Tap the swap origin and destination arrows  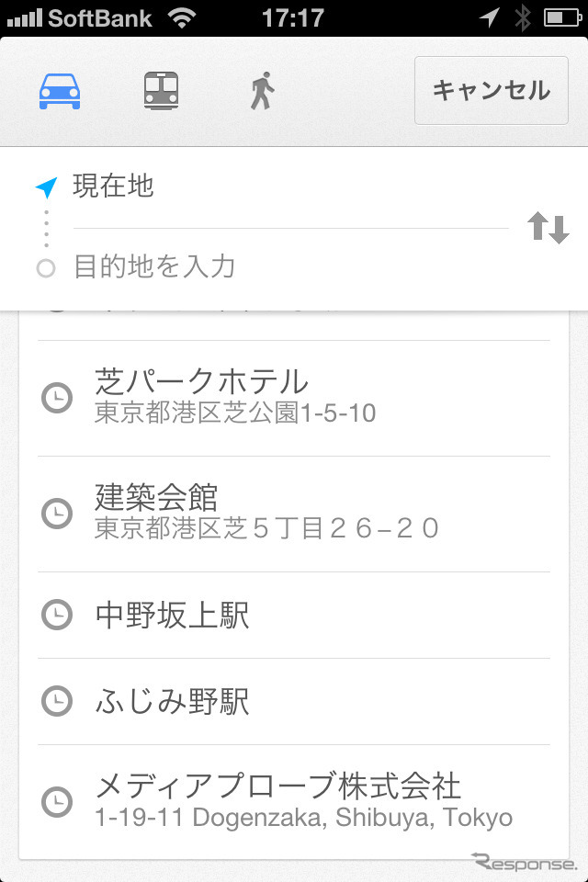548,228
